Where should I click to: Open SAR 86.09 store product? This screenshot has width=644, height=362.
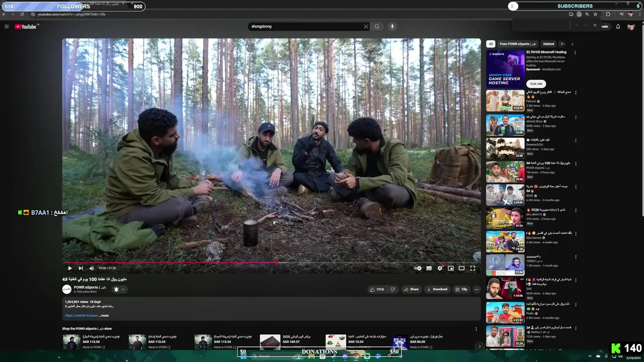click(x=418, y=342)
